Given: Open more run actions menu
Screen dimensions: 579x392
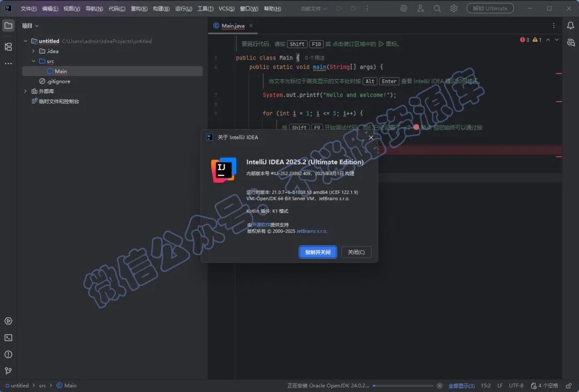Looking at the screenshot, I should tap(367, 8).
